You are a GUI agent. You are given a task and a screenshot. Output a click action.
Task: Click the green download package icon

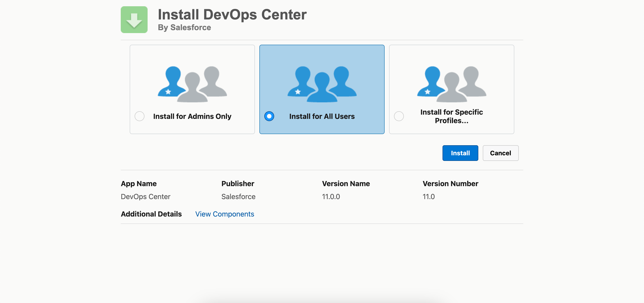(x=134, y=20)
